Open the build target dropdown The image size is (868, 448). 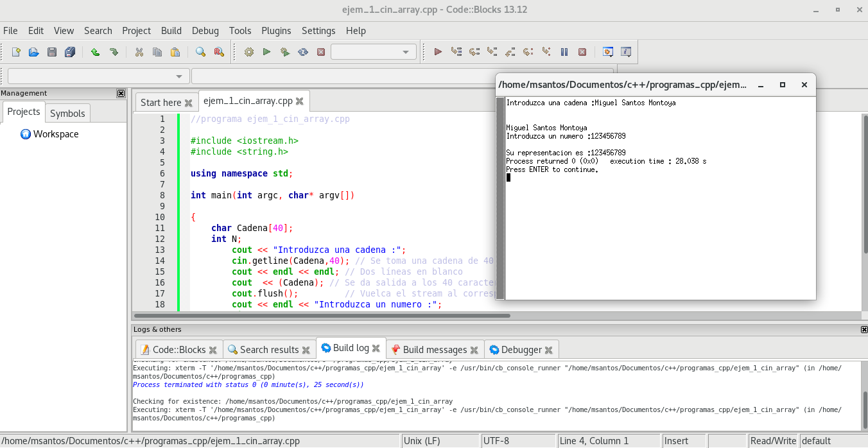tap(373, 52)
